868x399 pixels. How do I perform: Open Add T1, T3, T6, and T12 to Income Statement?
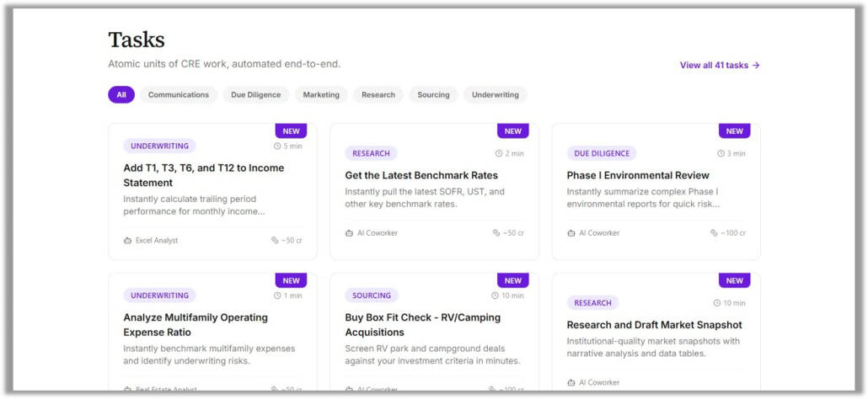click(203, 175)
